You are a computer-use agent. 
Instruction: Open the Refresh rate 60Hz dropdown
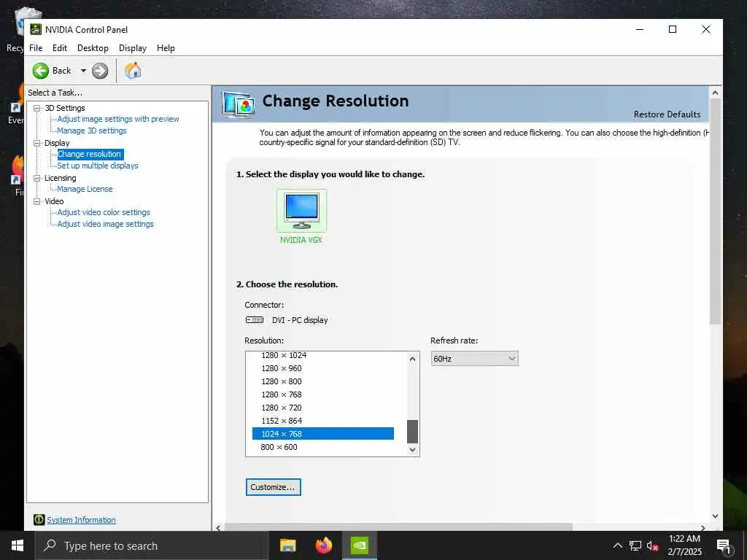[474, 359]
